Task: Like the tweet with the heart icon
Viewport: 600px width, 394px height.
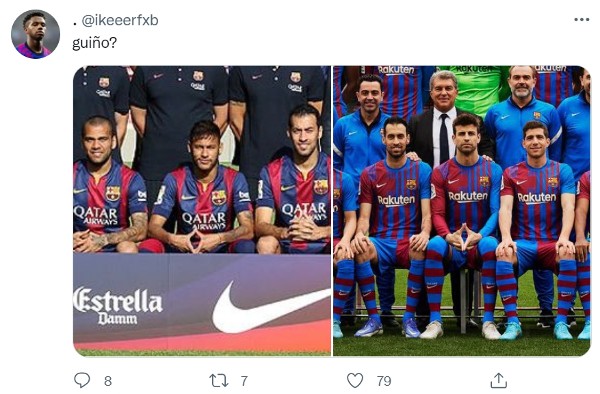Action: pos(355,381)
